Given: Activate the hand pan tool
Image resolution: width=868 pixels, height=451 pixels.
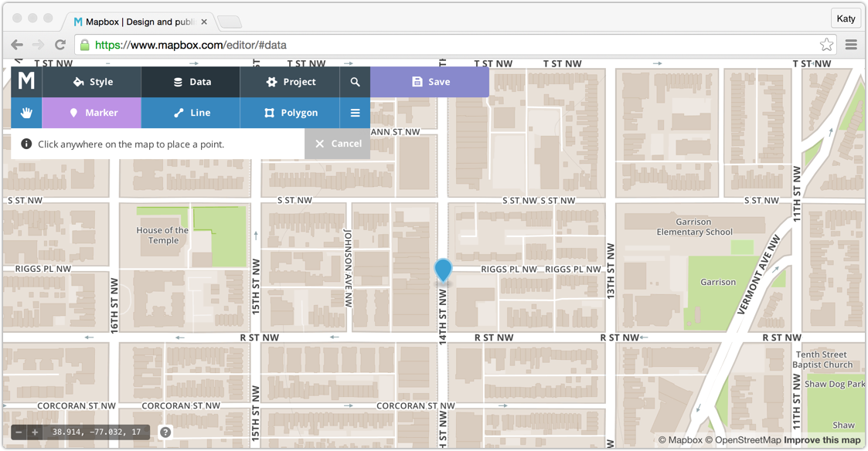Looking at the screenshot, I should click(26, 113).
